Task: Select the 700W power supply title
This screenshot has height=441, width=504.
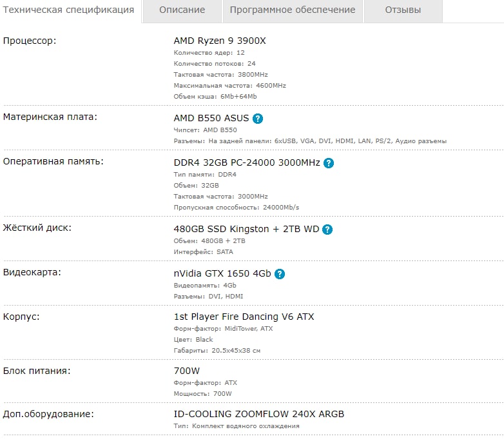Action: (x=187, y=371)
